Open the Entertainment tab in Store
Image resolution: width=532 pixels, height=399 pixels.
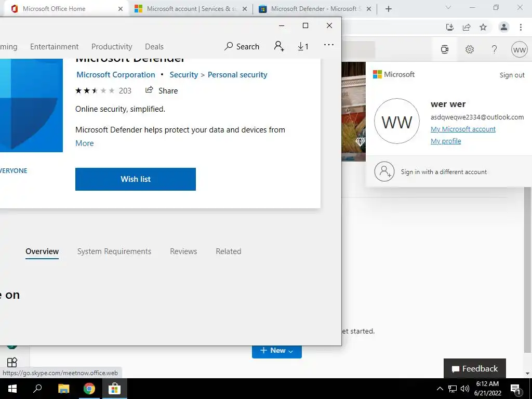point(54,46)
